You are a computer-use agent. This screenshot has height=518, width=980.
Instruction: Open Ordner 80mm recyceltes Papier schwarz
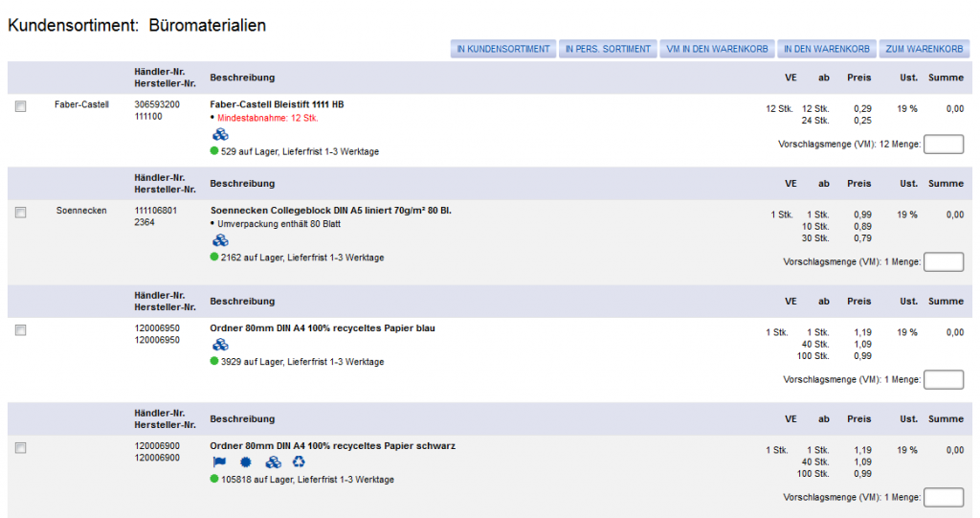pyautogui.click(x=332, y=445)
